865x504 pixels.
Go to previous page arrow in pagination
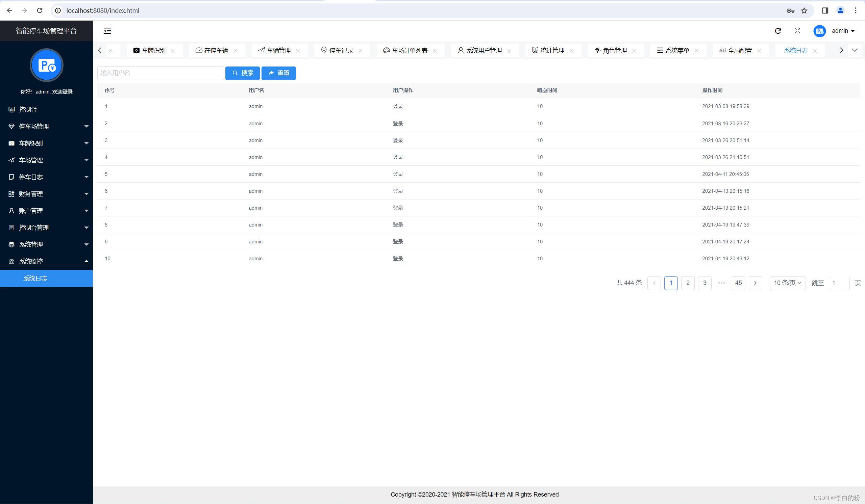[654, 283]
